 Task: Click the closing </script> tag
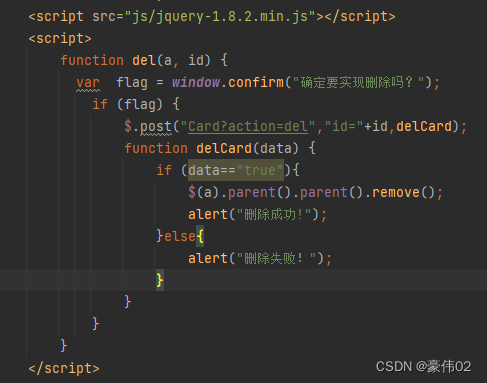[x=64, y=368]
